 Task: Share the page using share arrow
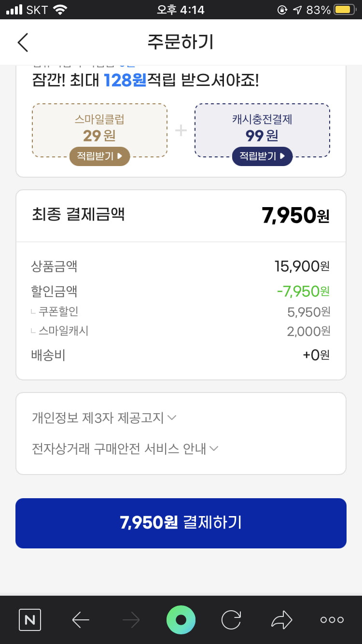(x=282, y=619)
